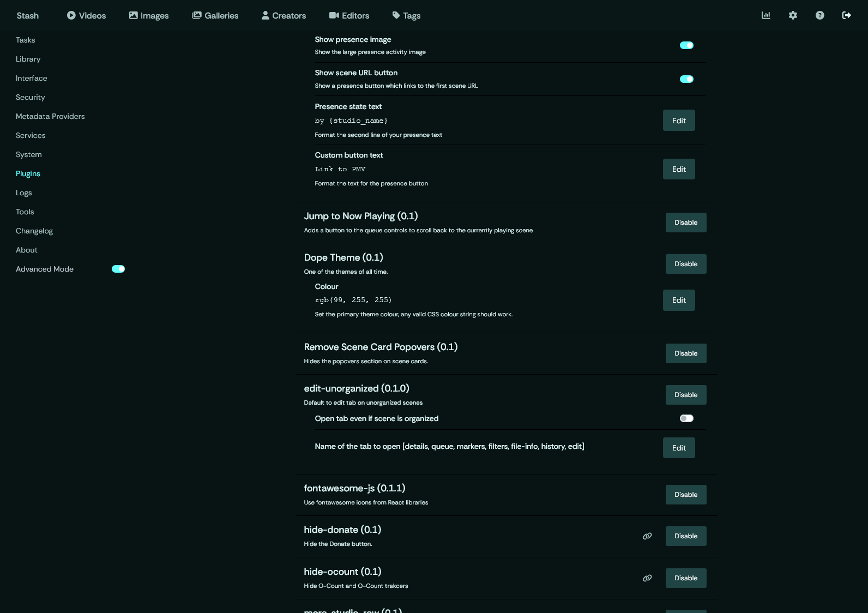
Task: Open the Interface settings section
Action: [31, 78]
